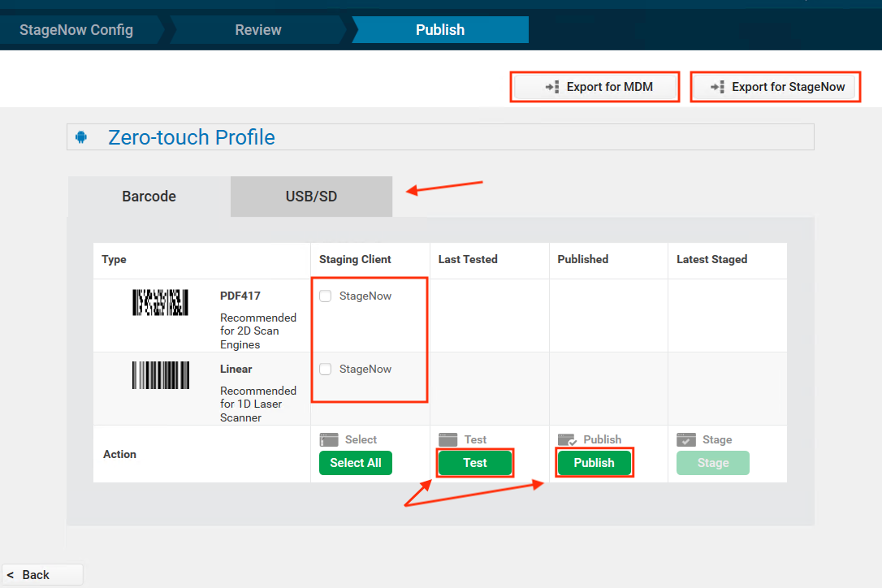The width and height of the screenshot is (882, 588).
Task: Click the Android icon beside Zero-touch Profile
Action: click(81, 137)
